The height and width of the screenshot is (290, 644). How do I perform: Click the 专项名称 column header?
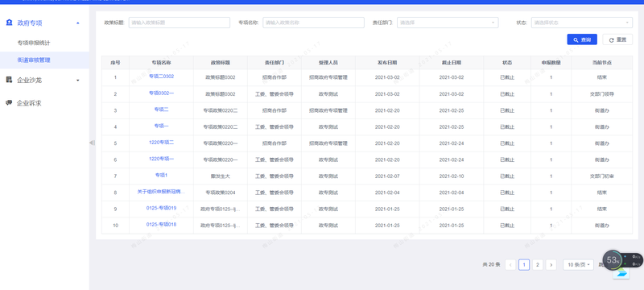pos(162,63)
